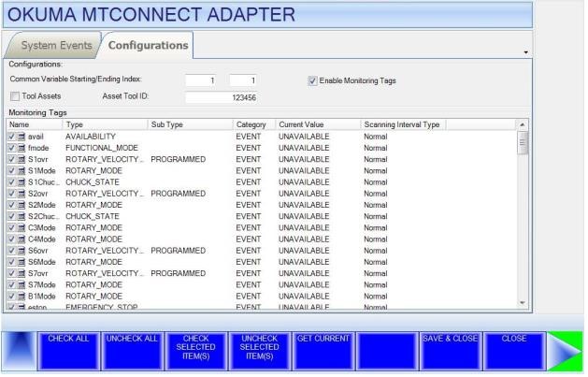Image resolution: width=588 pixels, height=377 pixels.
Task: Toggle the S1ovr tag checkbox
Action: 11,160
